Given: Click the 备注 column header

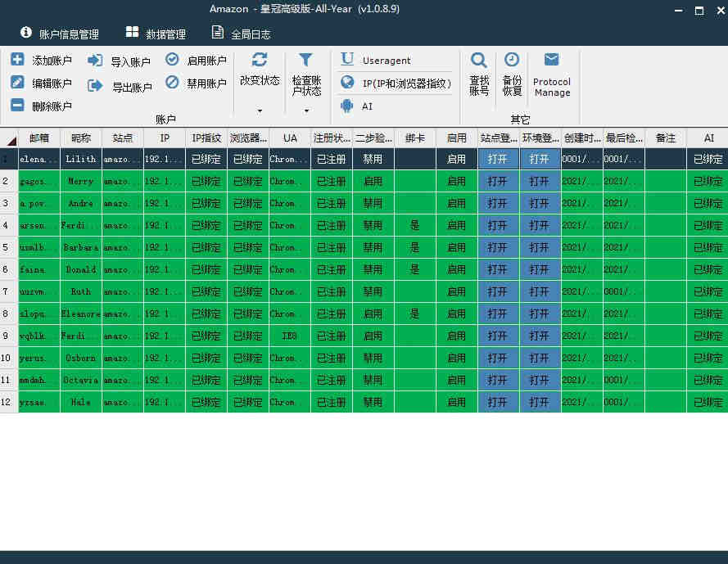Looking at the screenshot, I should click(x=666, y=138).
